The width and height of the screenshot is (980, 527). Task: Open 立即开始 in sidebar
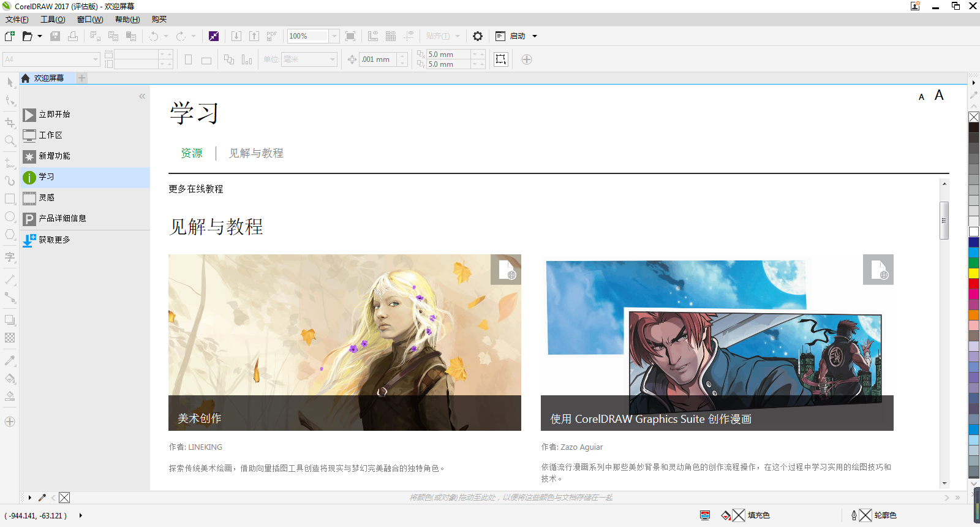(x=85, y=115)
